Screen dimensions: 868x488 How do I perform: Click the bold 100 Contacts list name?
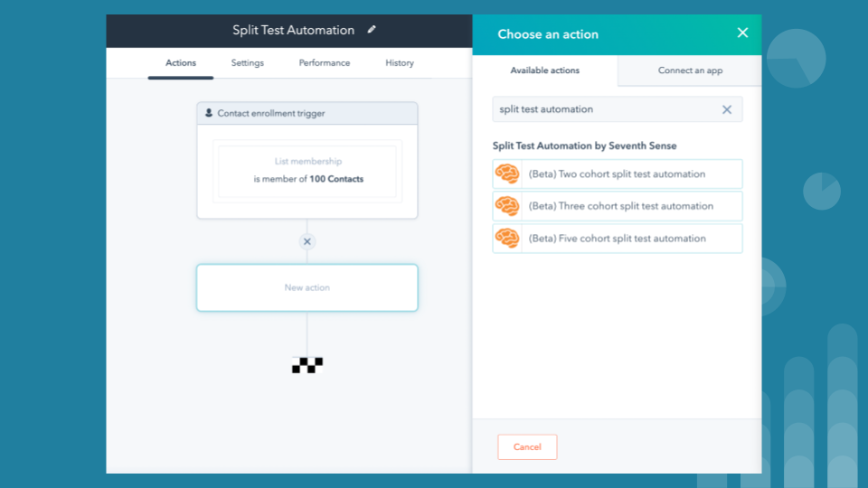[x=336, y=179]
